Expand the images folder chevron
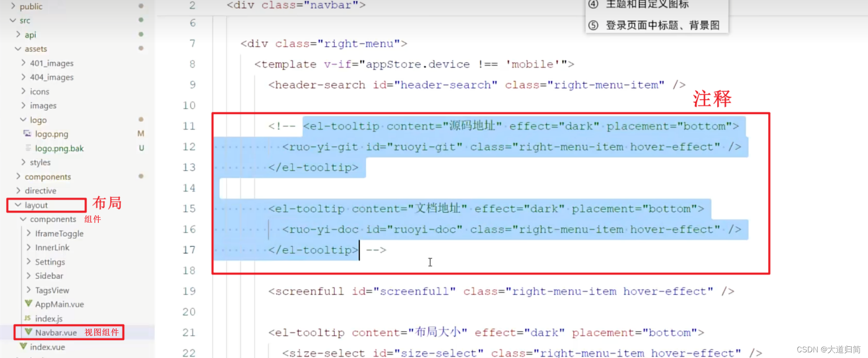 23,105
